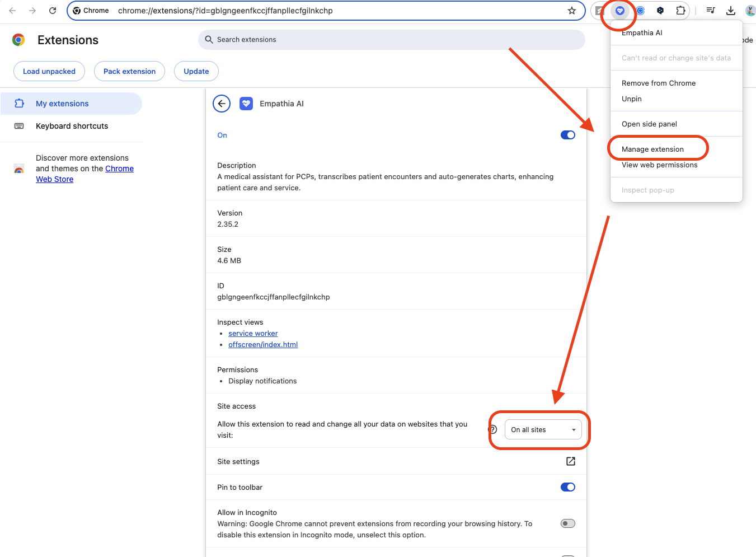
Task: Turn off the Empathia AI On switch
Action: [568, 135]
